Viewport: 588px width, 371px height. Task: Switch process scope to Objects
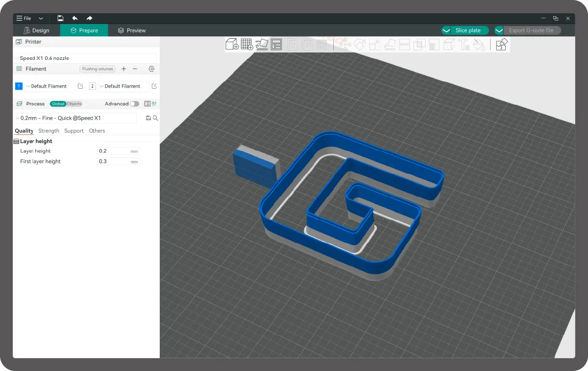click(x=74, y=104)
